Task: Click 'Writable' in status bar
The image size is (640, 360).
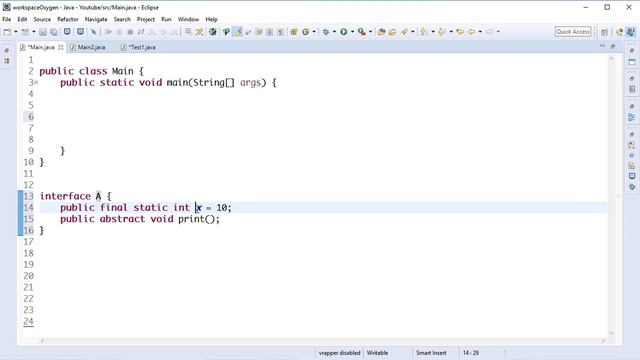Action: coord(377,353)
